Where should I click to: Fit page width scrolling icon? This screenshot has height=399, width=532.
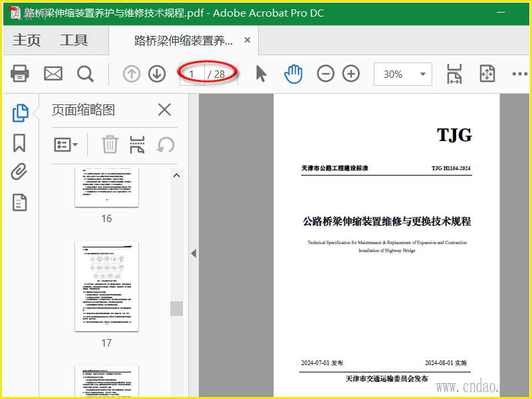(454, 74)
